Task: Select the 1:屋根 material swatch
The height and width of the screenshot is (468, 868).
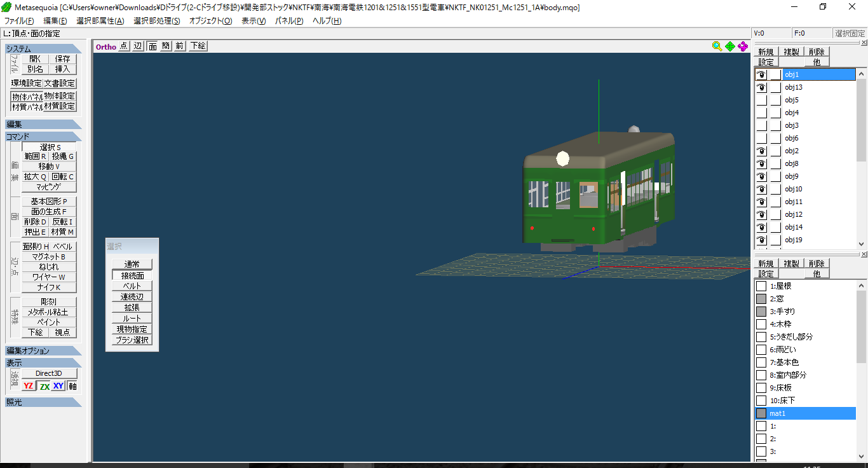Action: tap(761, 286)
